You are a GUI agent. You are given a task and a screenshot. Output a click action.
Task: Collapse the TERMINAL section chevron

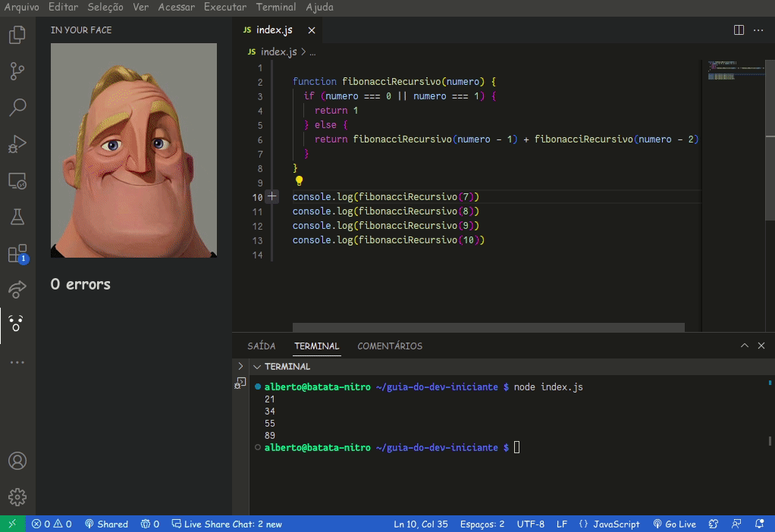[x=256, y=367]
